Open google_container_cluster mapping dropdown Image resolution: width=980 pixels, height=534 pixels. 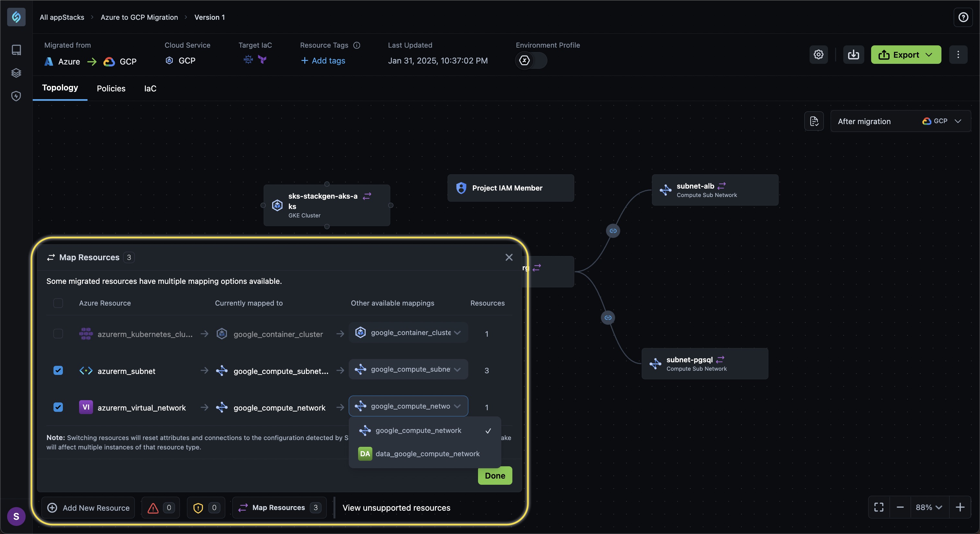(408, 333)
